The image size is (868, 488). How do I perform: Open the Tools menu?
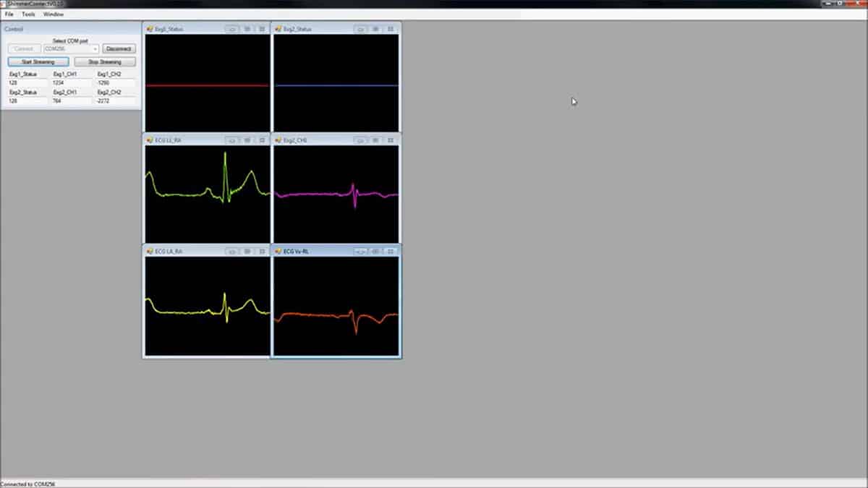[x=28, y=14]
